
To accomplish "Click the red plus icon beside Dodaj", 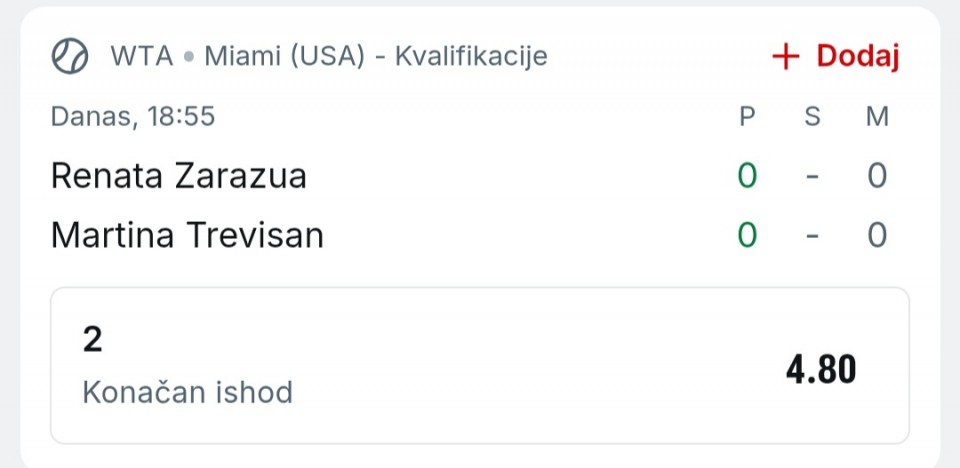I will [787, 57].
